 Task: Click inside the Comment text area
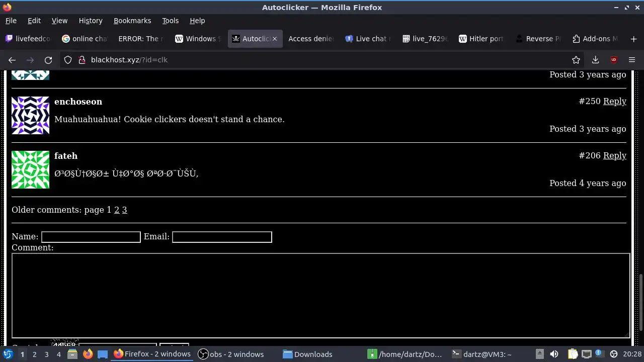coord(321,296)
